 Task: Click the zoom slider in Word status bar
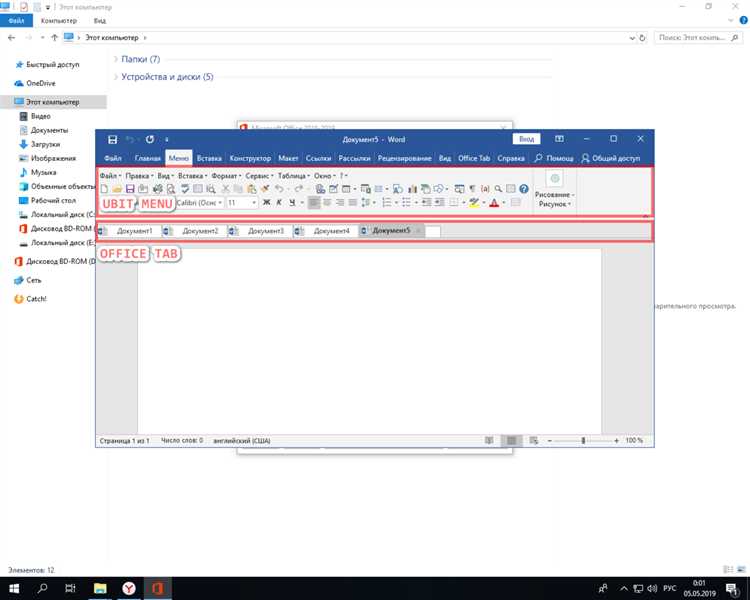coord(583,440)
